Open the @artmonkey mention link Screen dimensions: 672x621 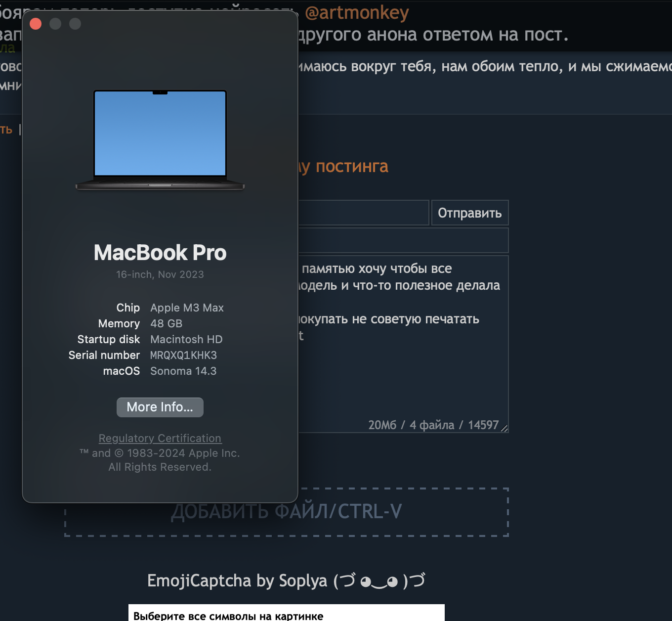coord(357,12)
